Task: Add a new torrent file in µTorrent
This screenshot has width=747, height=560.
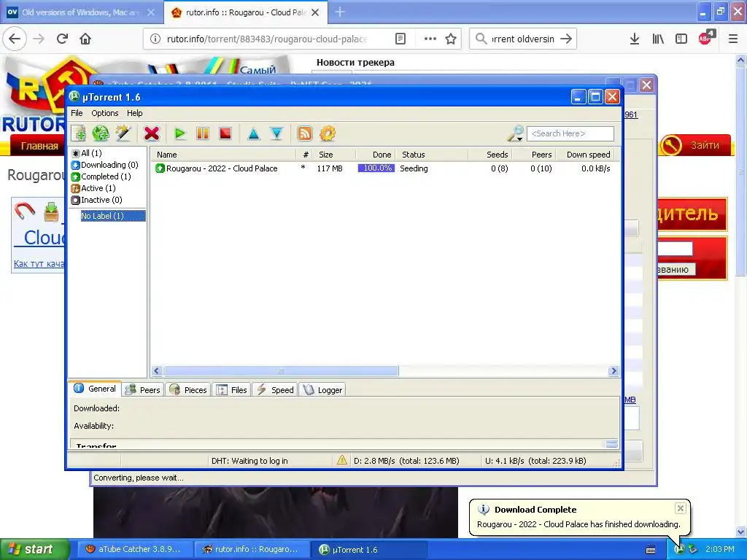Action: point(78,134)
